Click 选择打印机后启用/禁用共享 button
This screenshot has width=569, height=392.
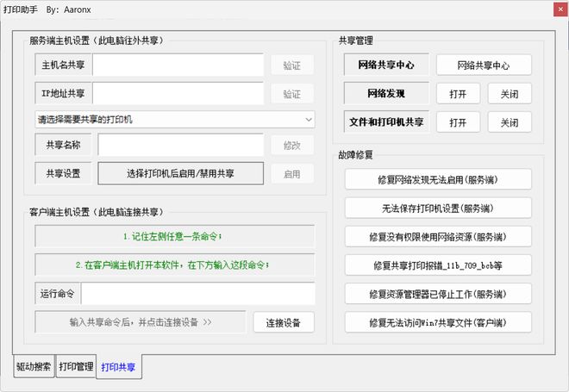[x=181, y=173]
